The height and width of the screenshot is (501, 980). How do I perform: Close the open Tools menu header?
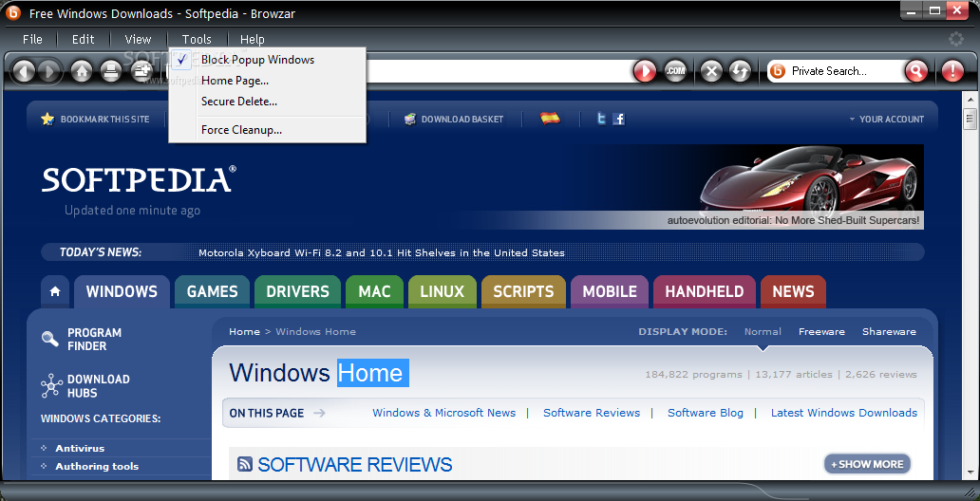197,39
